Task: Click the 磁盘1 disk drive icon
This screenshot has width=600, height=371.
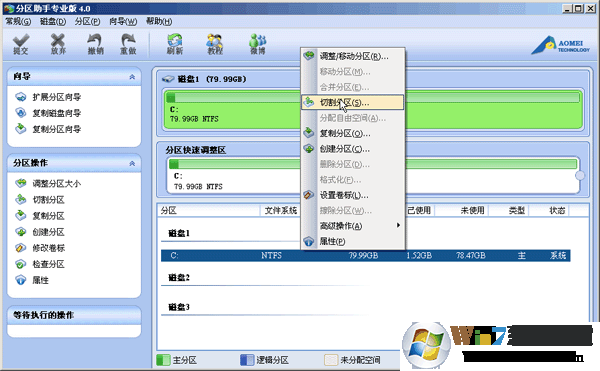Action: point(168,79)
